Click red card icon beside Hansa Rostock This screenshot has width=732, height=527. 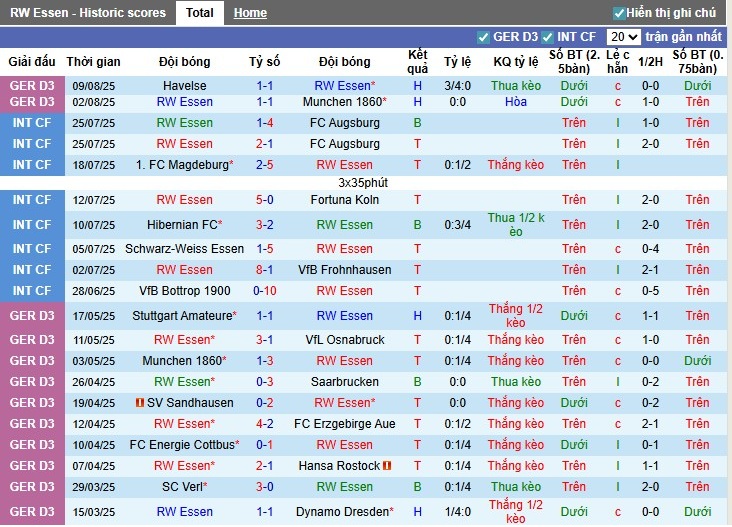click(x=387, y=465)
